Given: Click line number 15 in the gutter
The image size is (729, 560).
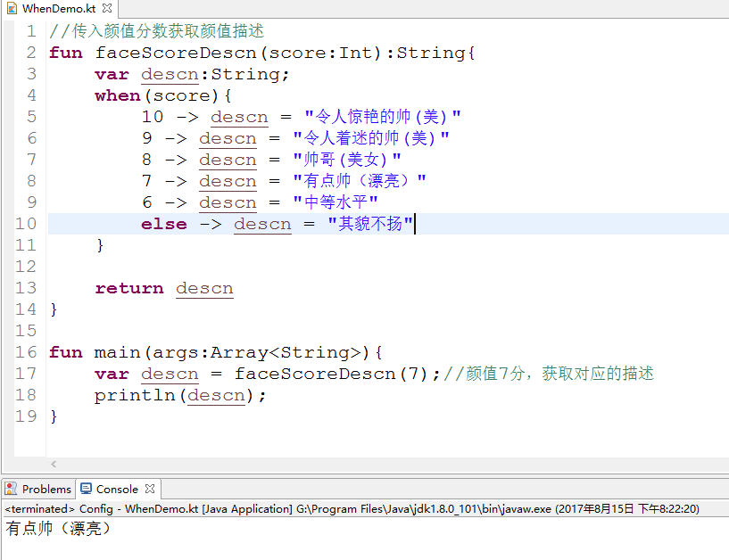Looking at the screenshot, I should (26, 331).
